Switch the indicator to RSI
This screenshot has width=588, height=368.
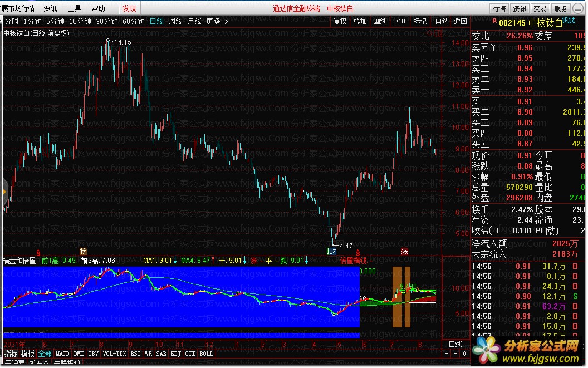pos(135,354)
